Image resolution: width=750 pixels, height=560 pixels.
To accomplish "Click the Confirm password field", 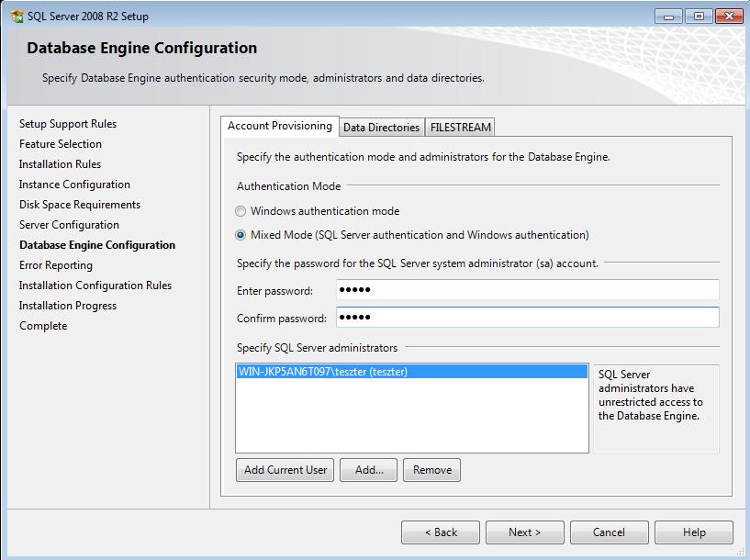I will click(528, 318).
